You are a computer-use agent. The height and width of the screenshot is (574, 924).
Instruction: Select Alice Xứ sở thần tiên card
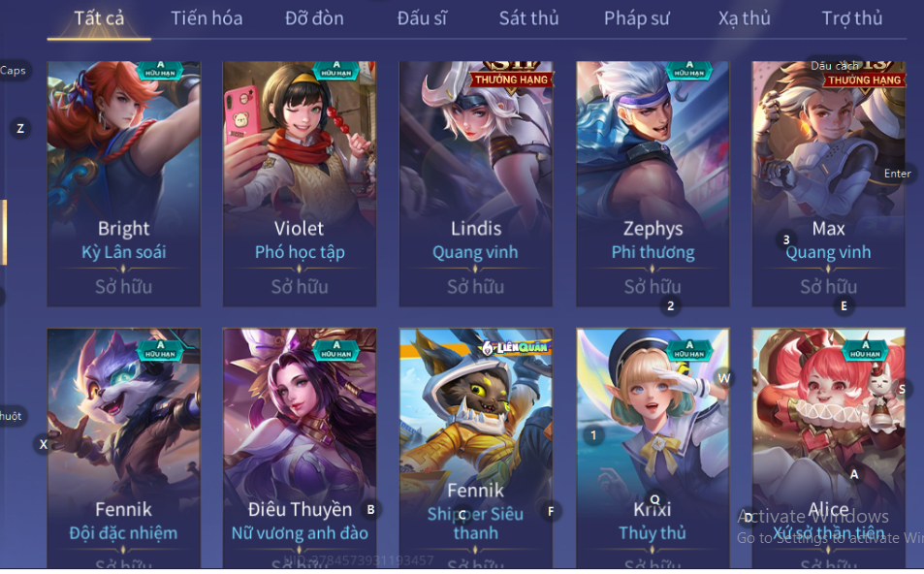point(829,449)
